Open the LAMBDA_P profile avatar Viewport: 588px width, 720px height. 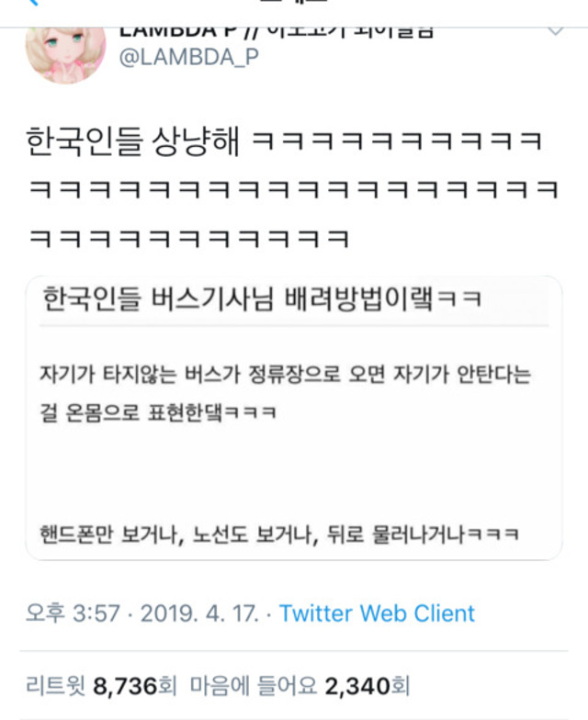click(x=65, y=55)
